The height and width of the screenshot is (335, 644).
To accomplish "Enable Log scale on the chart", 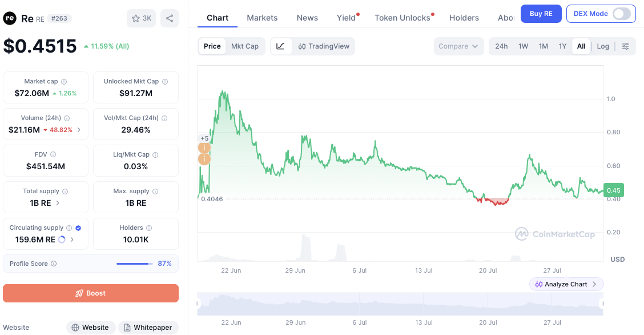I will (603, 46).
